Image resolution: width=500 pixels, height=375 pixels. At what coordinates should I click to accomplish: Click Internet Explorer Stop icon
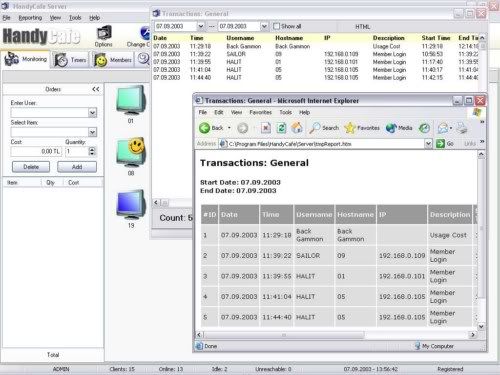click(266, 128)
